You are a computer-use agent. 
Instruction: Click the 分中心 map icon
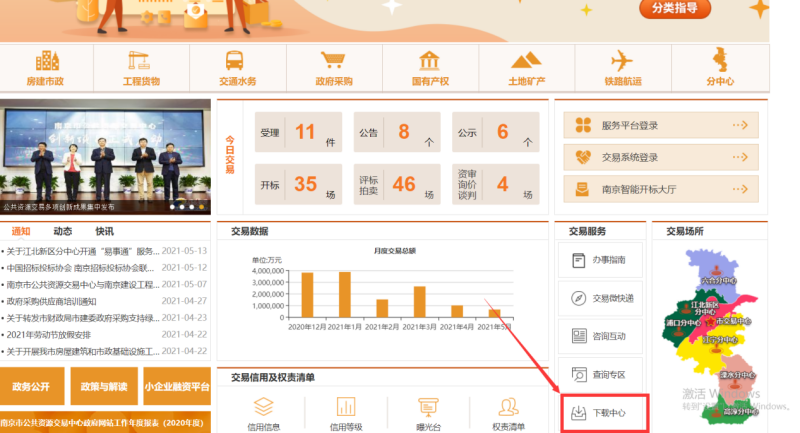pos(719,60)
